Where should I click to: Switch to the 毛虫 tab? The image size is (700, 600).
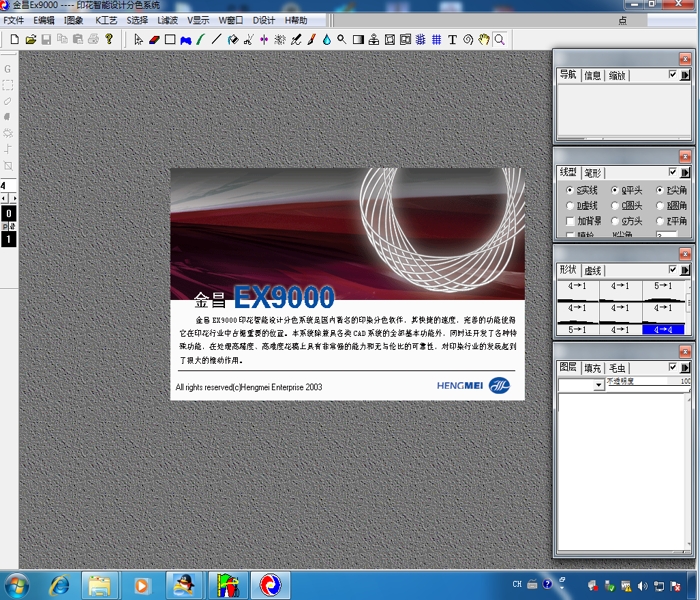tap(617, 368)
